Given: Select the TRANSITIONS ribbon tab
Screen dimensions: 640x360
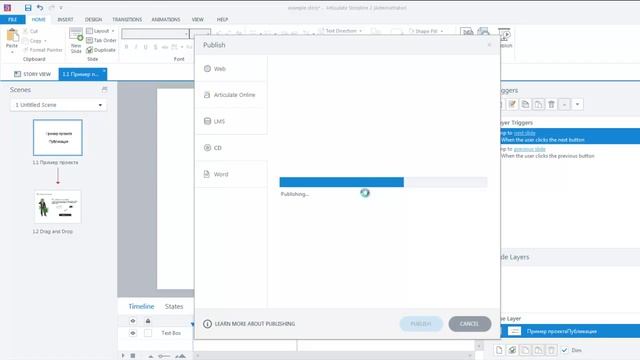Looking at the screenshot, I should (127, 19).
